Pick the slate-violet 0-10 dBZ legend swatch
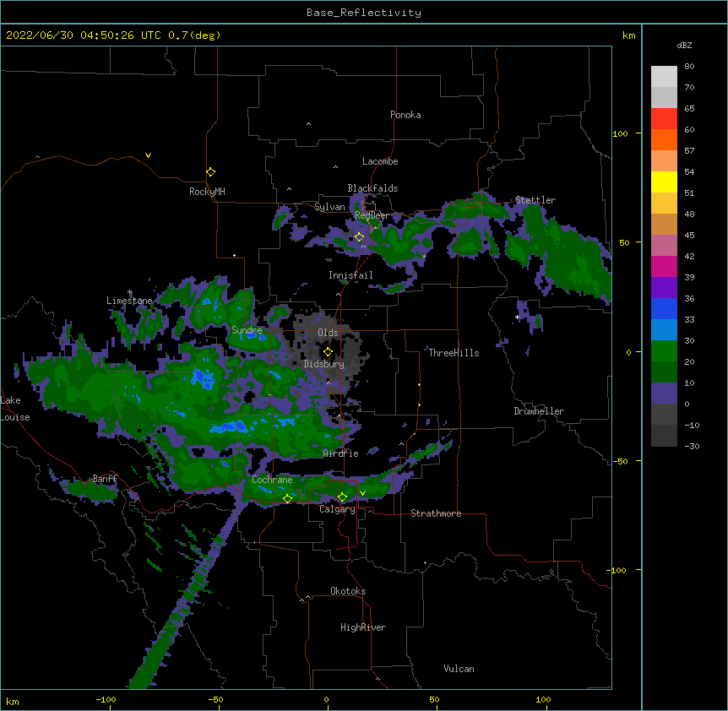728x711 pixels. point(664,393)
